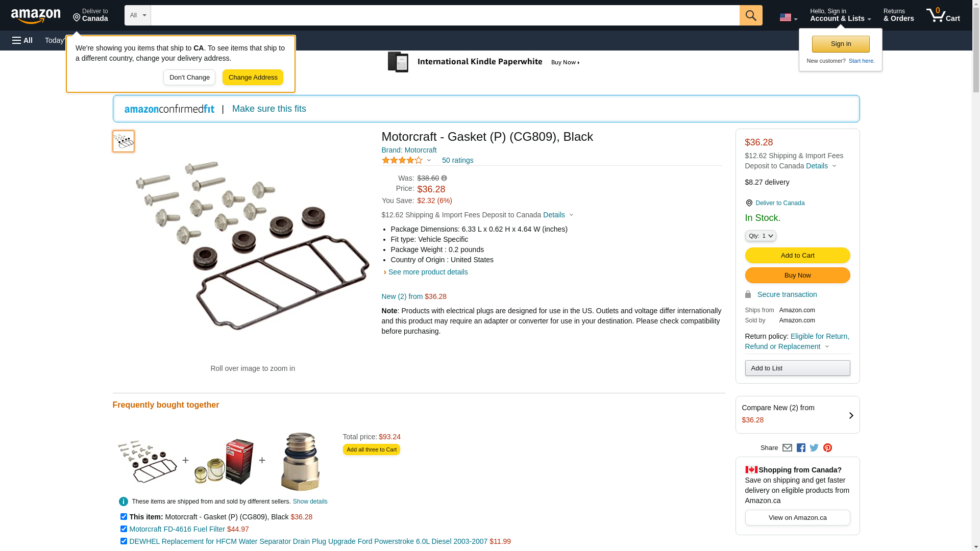Select the gasket product thumbnail
This screenshot has height=551, width=980.
124,141
